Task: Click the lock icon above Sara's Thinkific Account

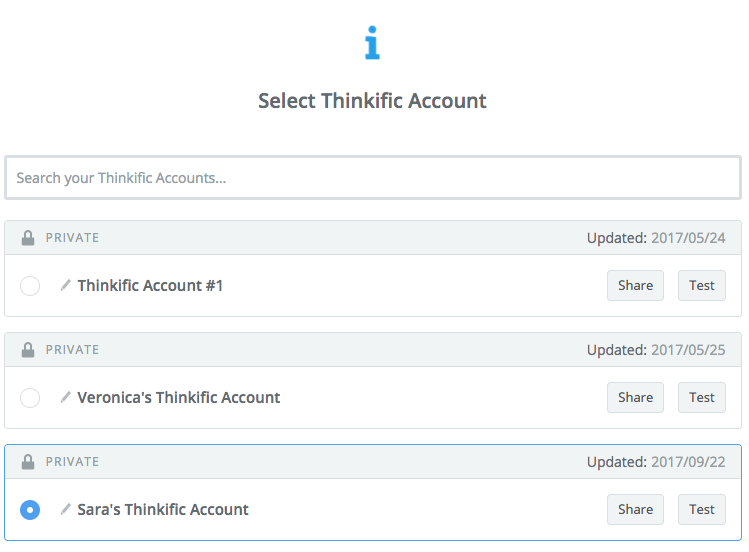Action: (28, 462)
